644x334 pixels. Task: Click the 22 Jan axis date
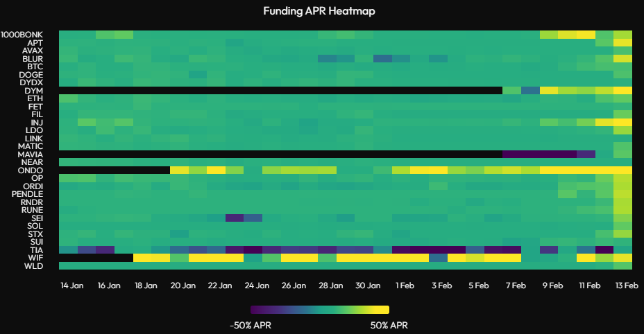pyautogui.click(x=220, y=285)
